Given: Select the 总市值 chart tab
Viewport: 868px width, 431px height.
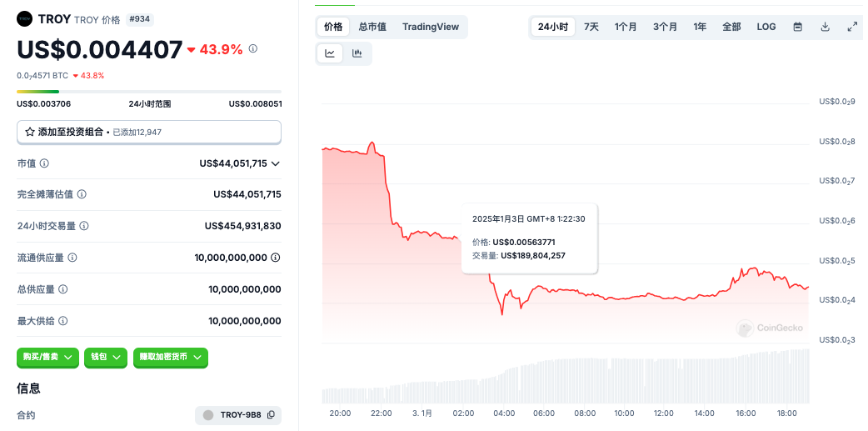Looking at the screenshot, I should click(x=372, y=27).
